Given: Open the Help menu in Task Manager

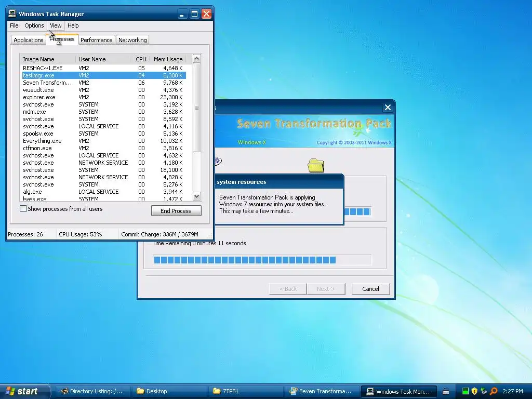Looking at the screenshot, I should pyautogui.click(x=73, y=25).
